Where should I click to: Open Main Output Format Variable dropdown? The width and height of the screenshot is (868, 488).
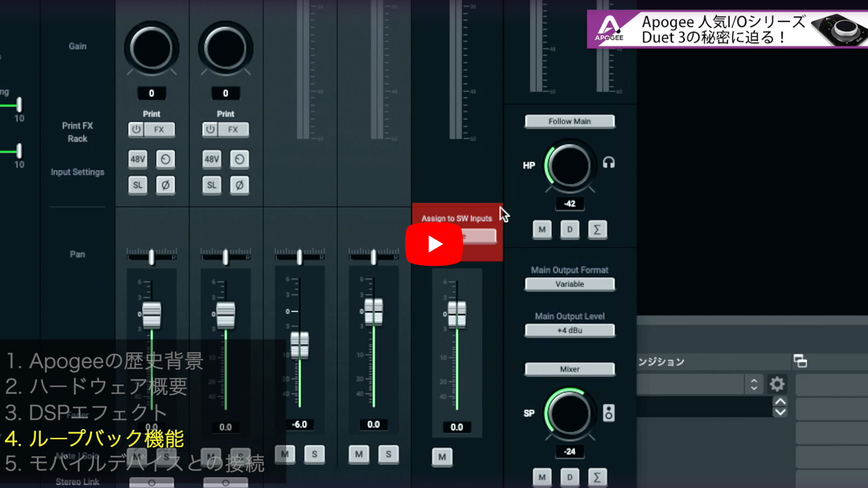click(x=570, y=284)
